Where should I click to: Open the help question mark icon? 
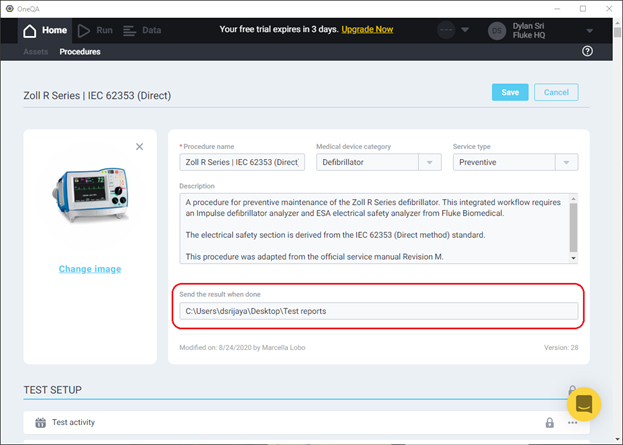tap(587, 51)
